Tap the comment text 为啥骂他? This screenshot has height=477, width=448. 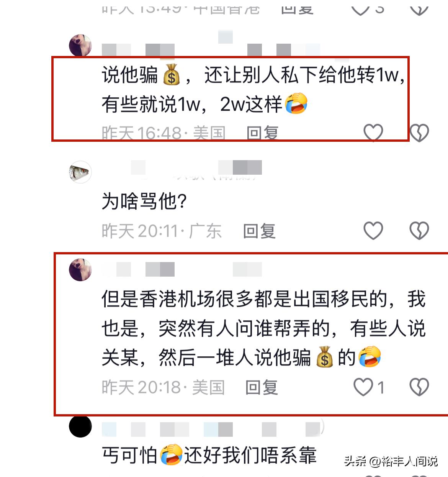[144, 201]
